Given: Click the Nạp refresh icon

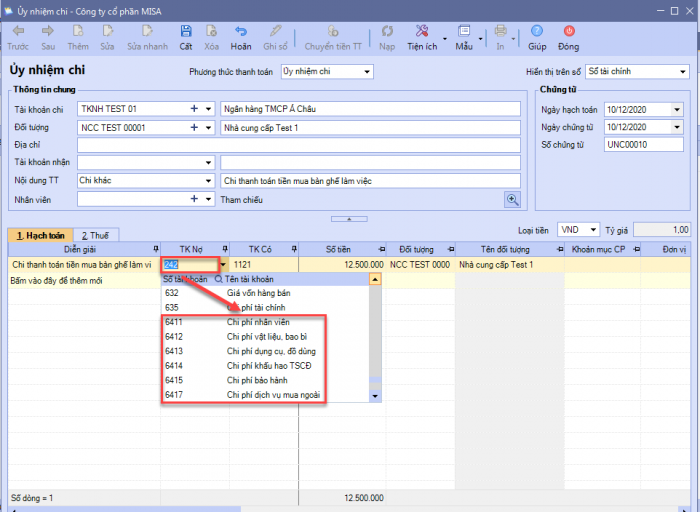Looking at the screenshot, I should 387,32.
